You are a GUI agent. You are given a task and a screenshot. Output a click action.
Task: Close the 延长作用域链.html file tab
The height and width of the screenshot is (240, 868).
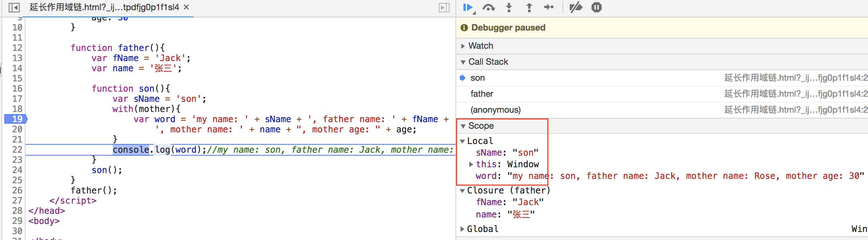pos(186,7)
